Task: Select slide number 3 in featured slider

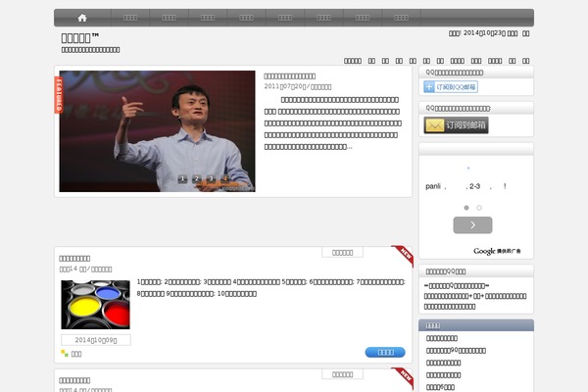Action: click(211, 179)
